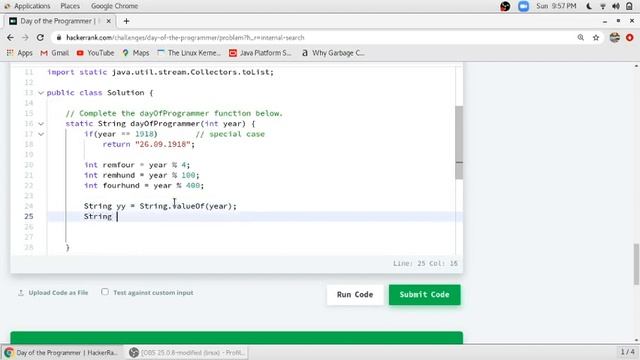Collapse the Solution class at line 13
Viewport: 640px width, 360px height.
(41, 93)
